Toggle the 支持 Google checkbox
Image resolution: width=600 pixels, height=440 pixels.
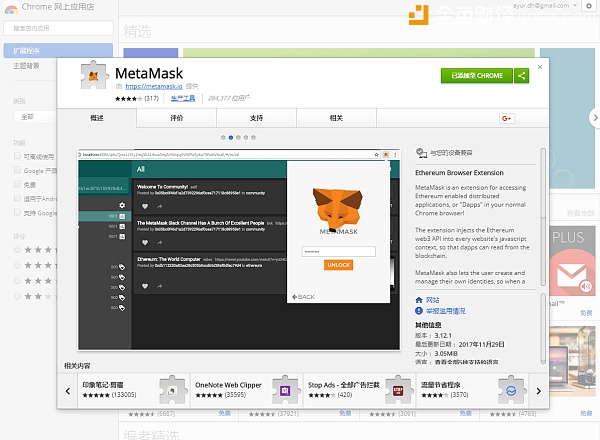click(x=17, y=212)
